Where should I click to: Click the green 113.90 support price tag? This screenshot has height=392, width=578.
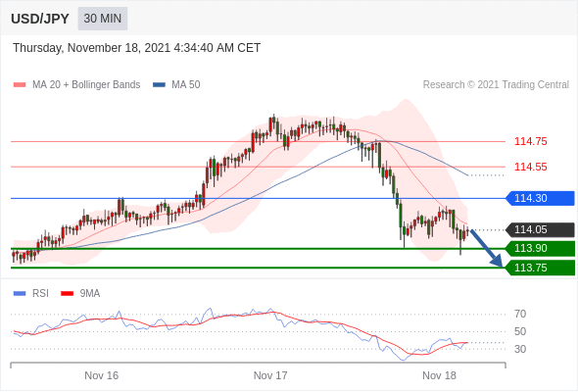[x=540, y=249]
